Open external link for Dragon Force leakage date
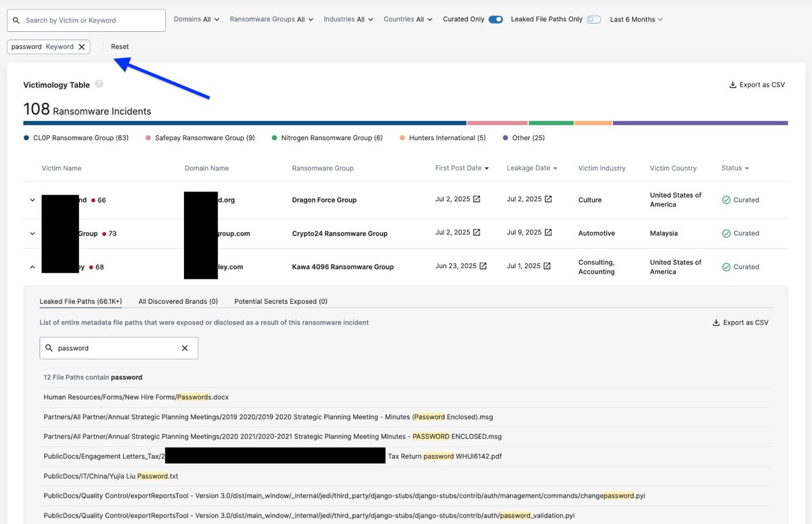812x524 pixels. coord(548,199)
